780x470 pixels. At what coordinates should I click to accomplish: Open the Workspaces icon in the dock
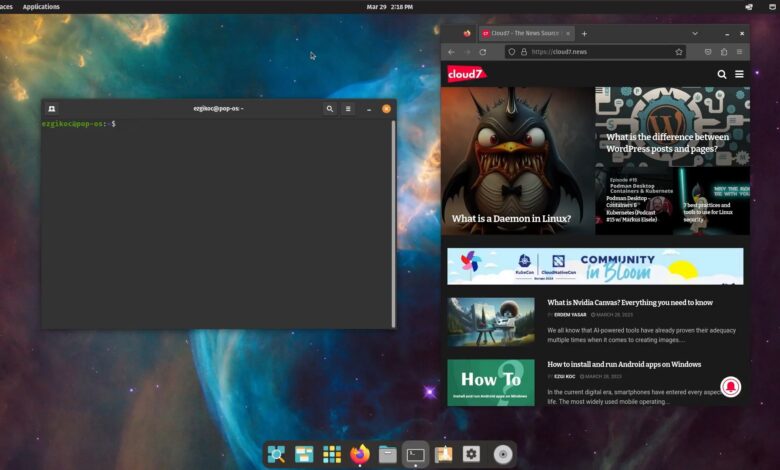pyautogui.click(x=304, y=454)
